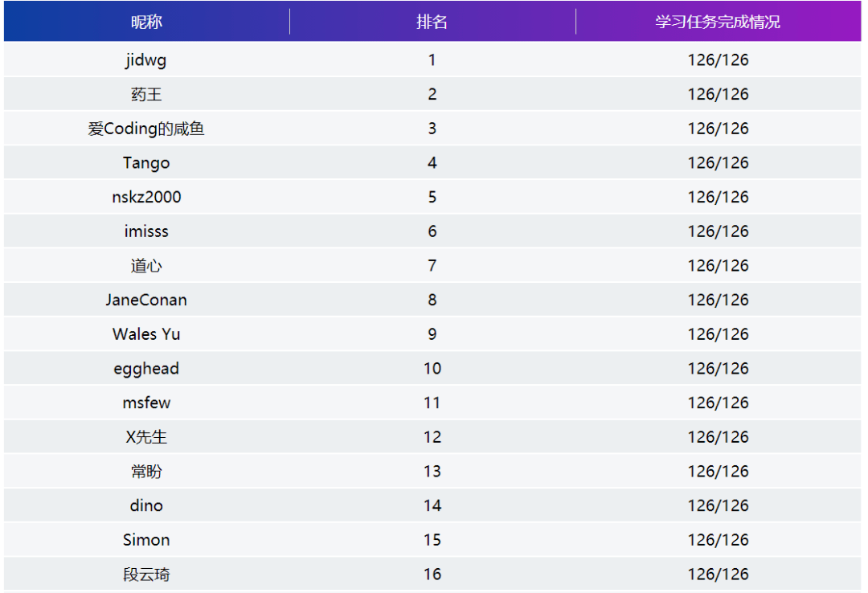
Task: Click the egghead nickname
Action: tap(146, 369)
